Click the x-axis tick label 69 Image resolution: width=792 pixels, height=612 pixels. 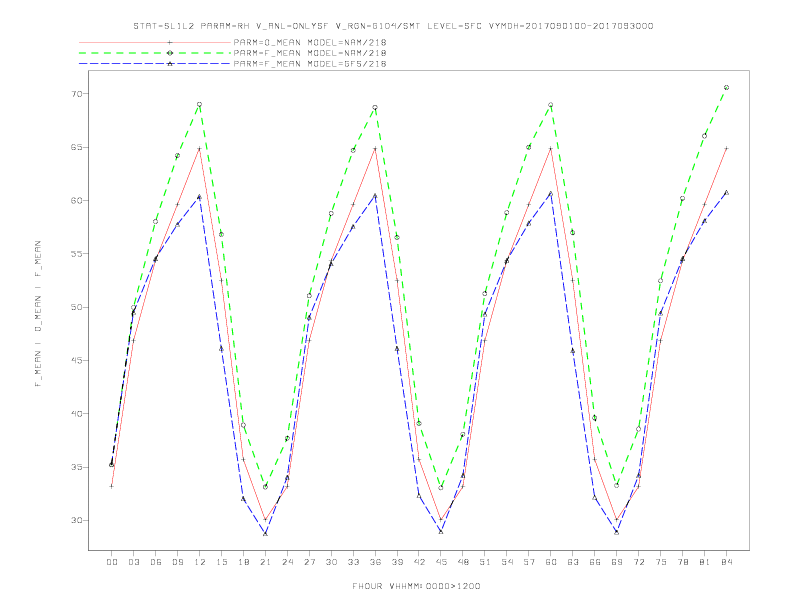pos(617,562)
